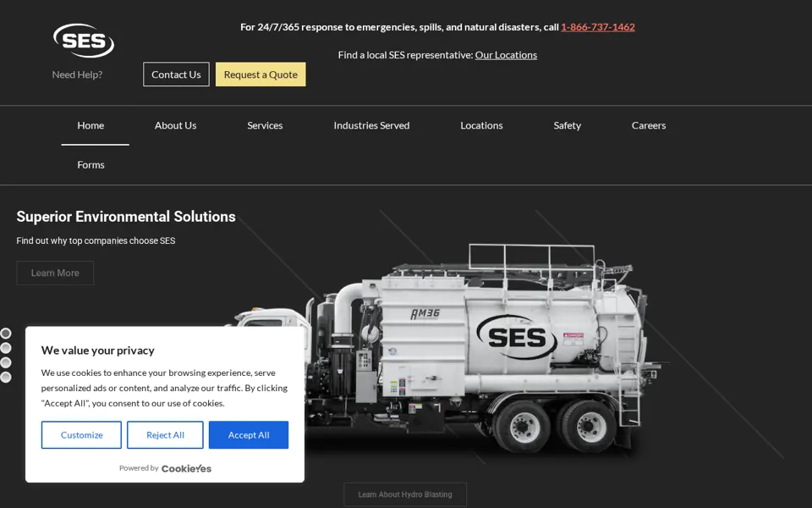Open the Careers menu item
The height and width of the screenshot is (508, 812).
click(x=649, y=125)
